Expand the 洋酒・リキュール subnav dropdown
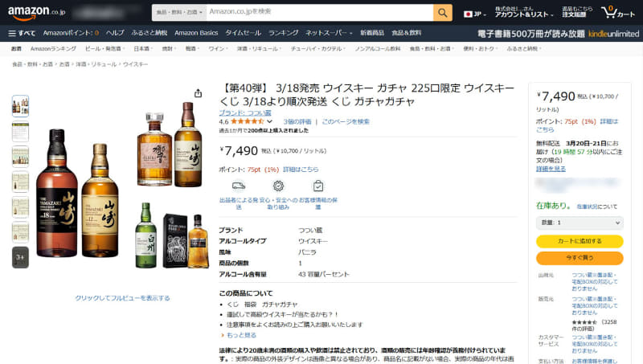643x364 pixels. pyautogui.click(x=259, y=49)
